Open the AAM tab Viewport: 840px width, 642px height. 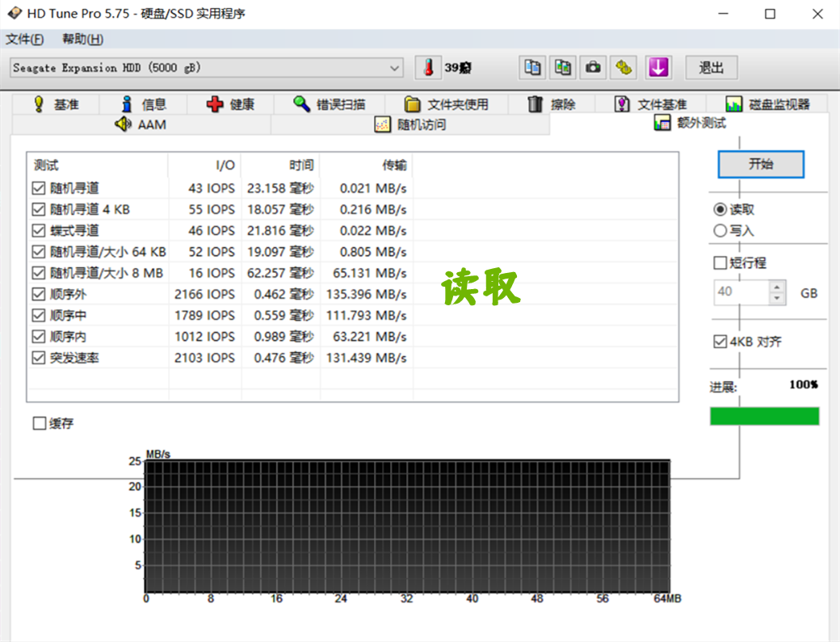point(141,124)
